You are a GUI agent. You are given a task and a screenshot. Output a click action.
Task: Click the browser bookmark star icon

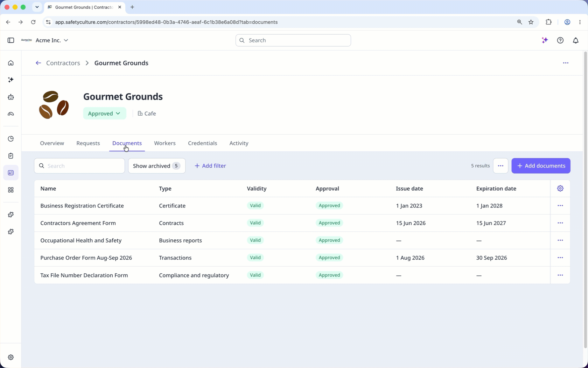(531, 22)
